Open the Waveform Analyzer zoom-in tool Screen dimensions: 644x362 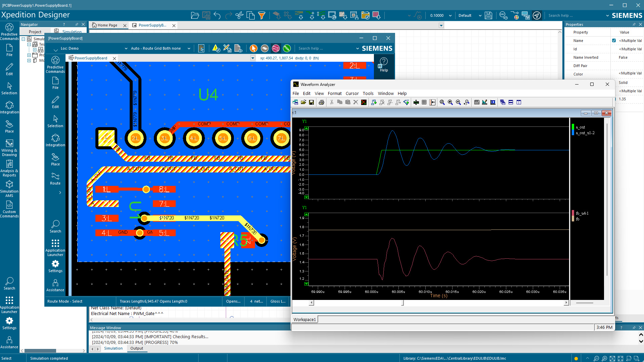[450, 102]
